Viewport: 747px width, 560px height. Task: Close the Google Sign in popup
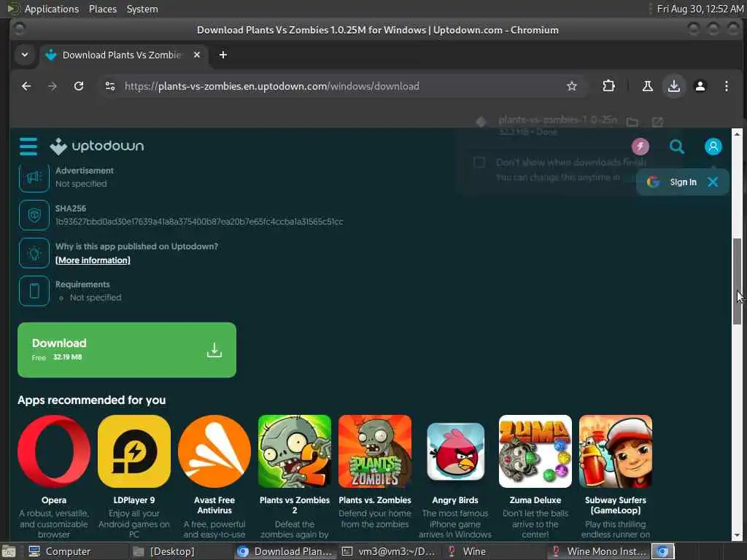point(713,182)
